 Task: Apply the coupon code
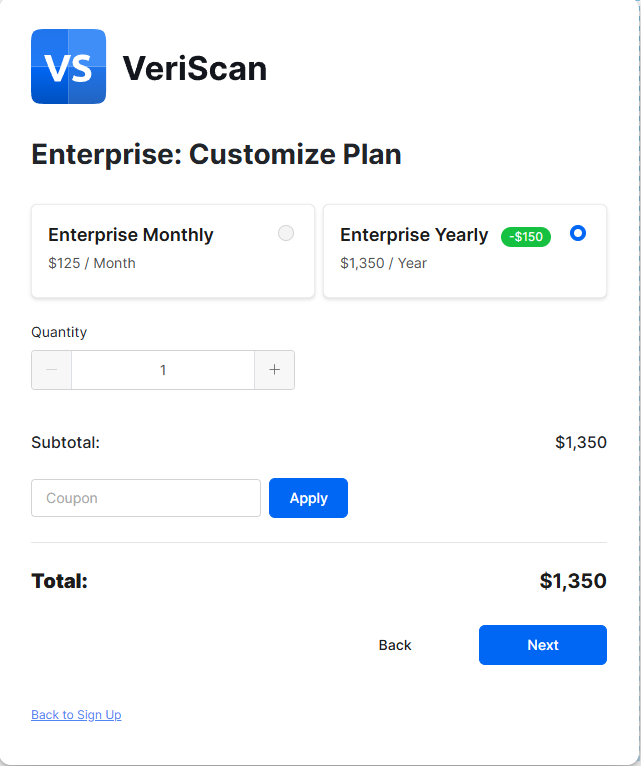coord(308,498)
